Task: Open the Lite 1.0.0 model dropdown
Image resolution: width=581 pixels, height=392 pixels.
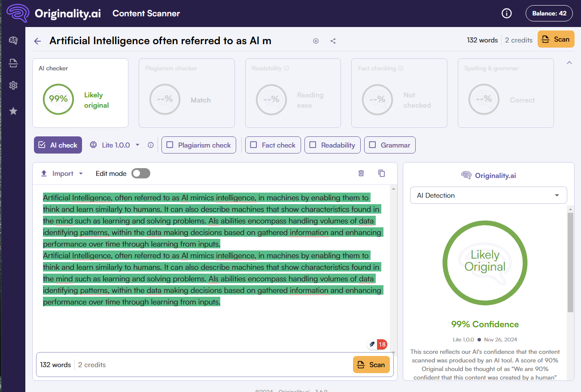Action: click(x=116, y=145)
